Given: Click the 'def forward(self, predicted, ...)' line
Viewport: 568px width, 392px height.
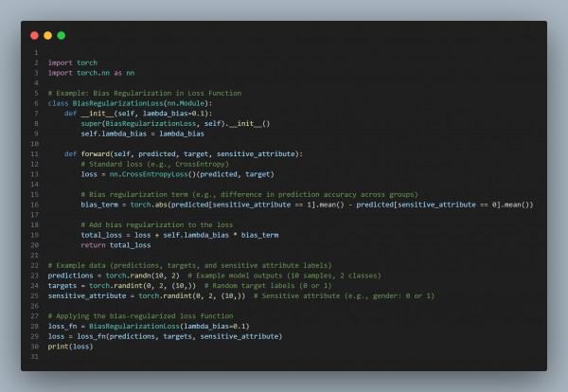Looking at the screenshot, I should point(184,154).
